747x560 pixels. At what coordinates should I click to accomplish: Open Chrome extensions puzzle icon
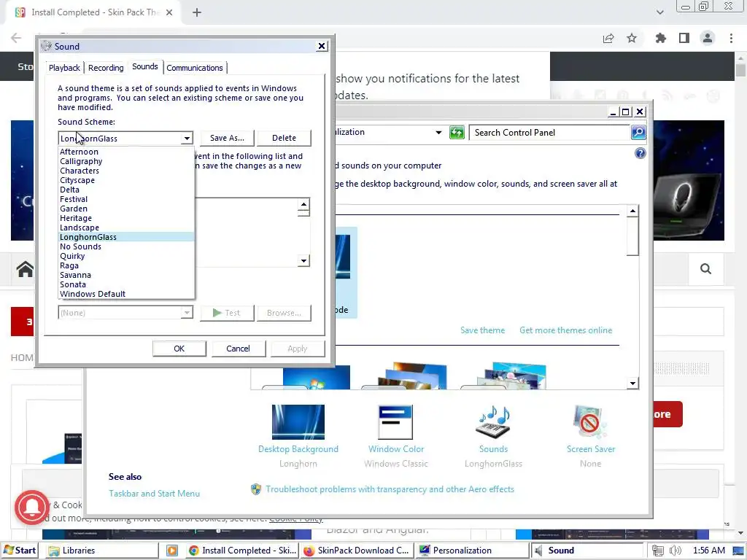[660, 38]
